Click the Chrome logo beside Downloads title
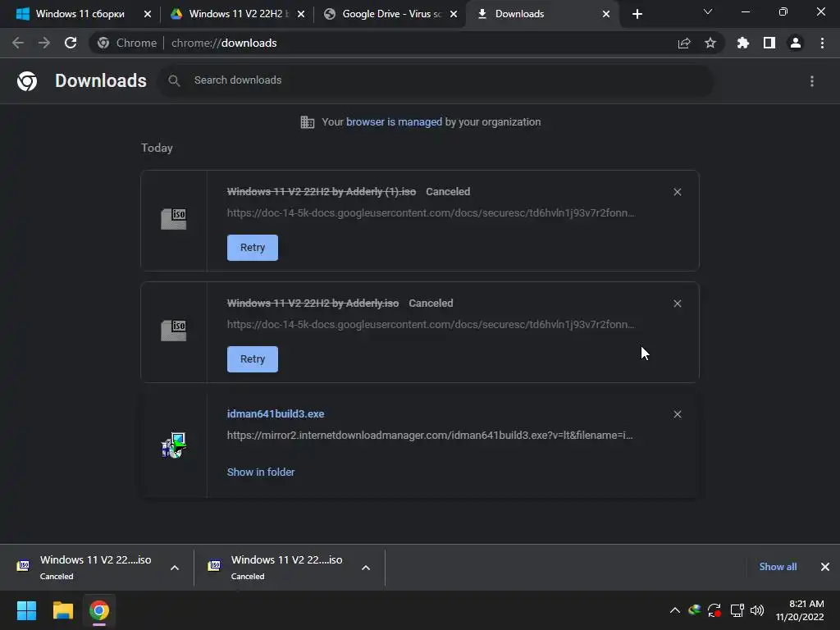 pyautogui.click(x=27, y=81)
